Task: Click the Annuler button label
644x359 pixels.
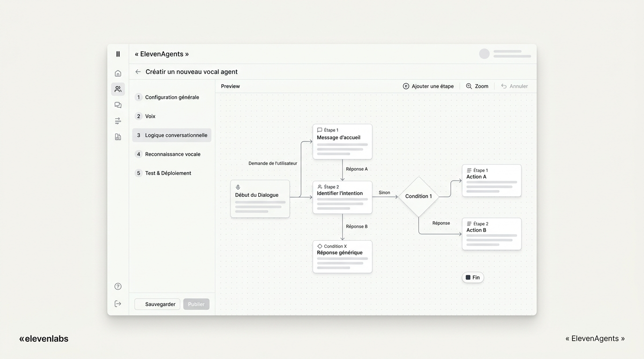Action: 519,86
